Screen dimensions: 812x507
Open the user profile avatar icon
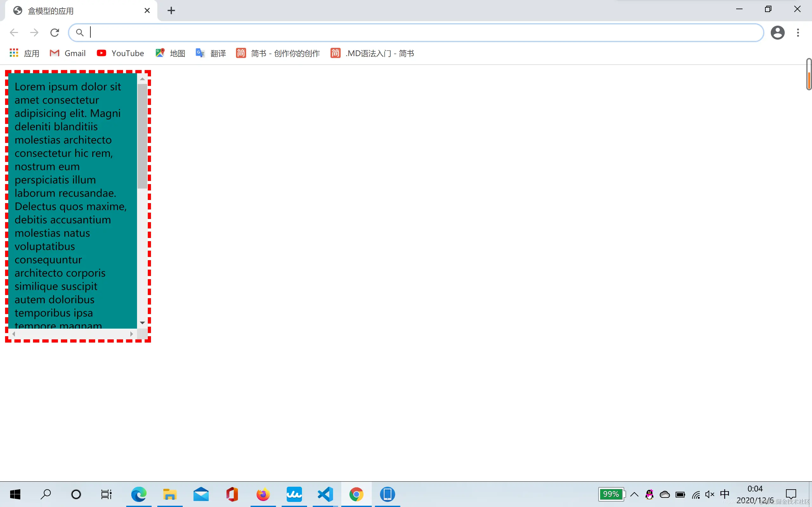pos(777,33)
